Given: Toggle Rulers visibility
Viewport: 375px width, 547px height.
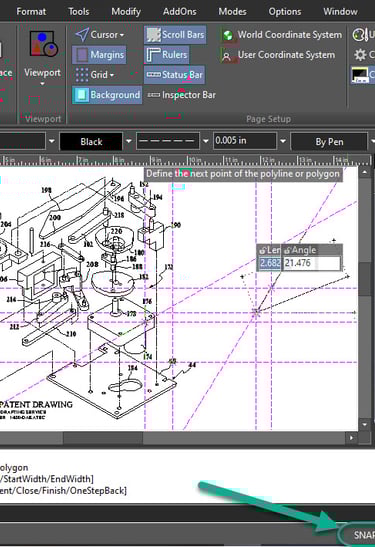Looking at the screenshot, I should point(167,55).
